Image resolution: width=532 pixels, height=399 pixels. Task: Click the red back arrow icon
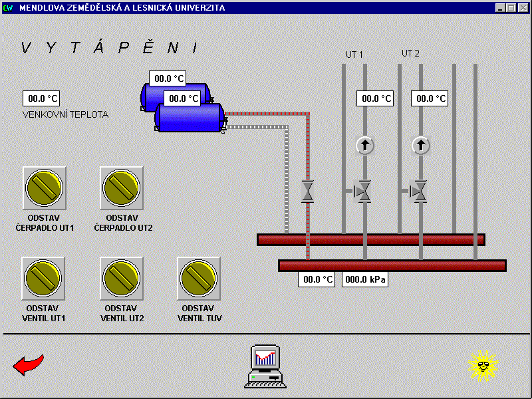click(28, 364)
